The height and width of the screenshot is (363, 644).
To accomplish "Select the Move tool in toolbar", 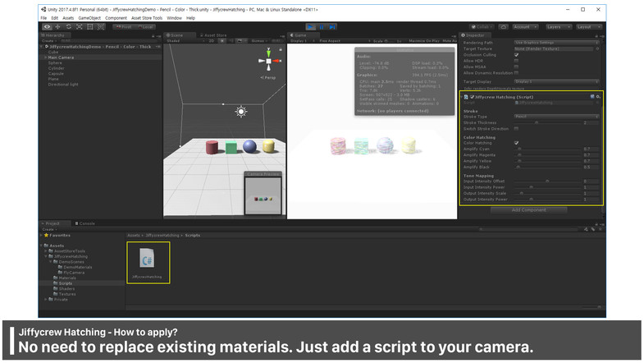I will [58, 27].
